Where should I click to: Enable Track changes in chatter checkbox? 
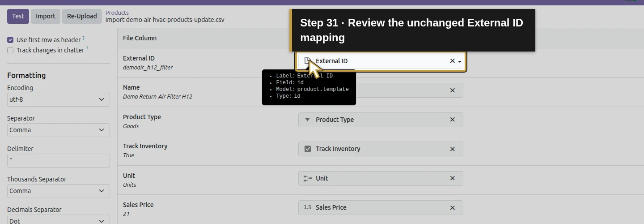coord(10,50)
